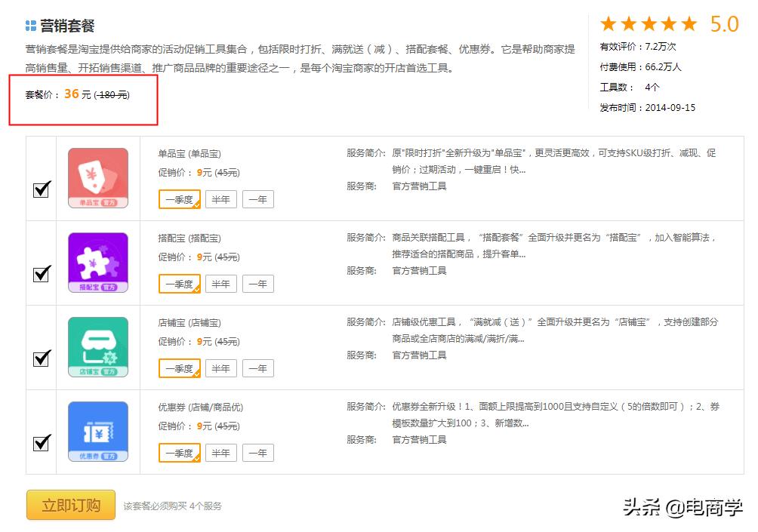Click the 单品宝 app icon

(97, 177)
